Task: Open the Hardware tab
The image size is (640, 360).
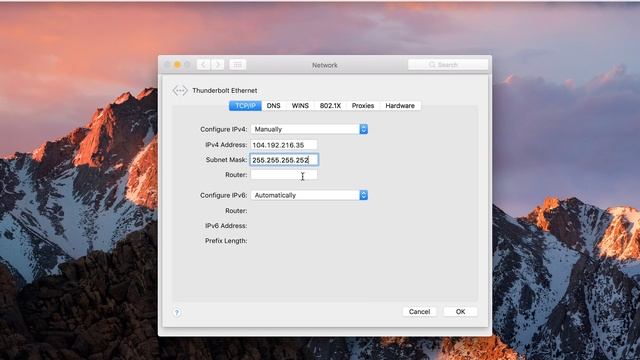Action: pos(400,106)
